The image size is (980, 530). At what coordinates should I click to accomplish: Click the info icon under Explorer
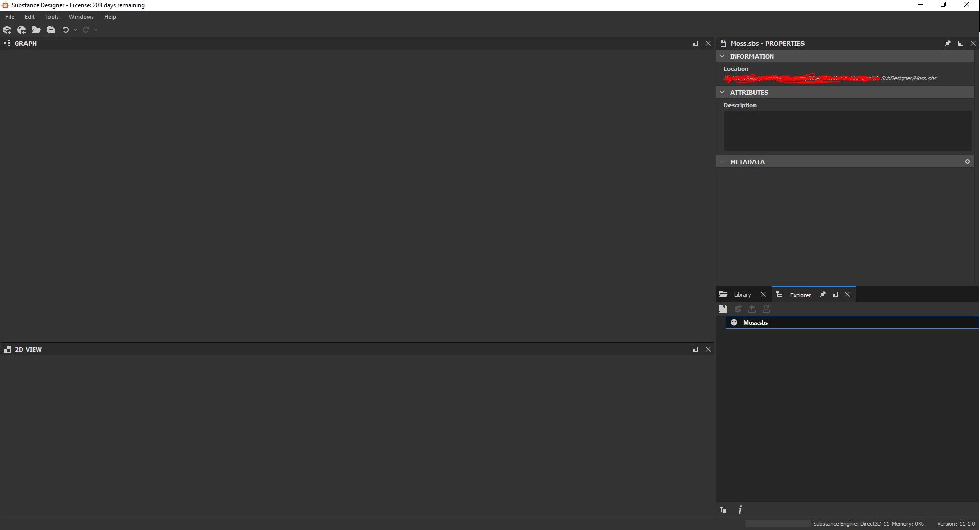tap(740, 510)
